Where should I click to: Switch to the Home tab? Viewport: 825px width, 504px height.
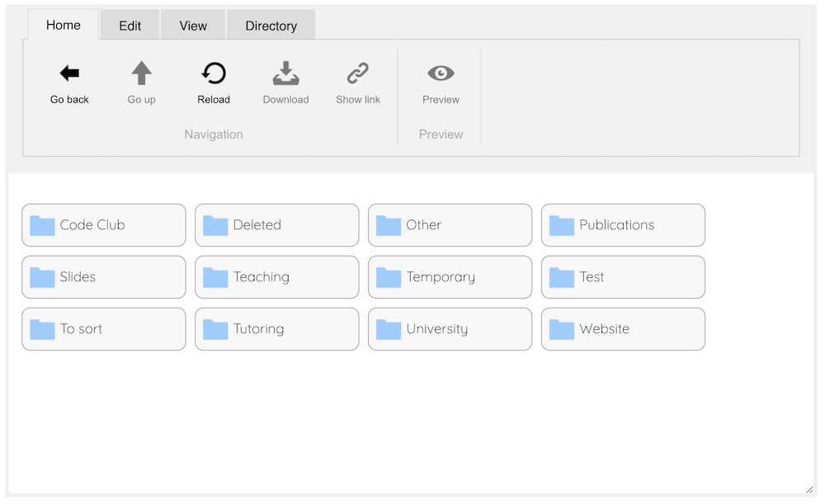click(x=64, y=25)
